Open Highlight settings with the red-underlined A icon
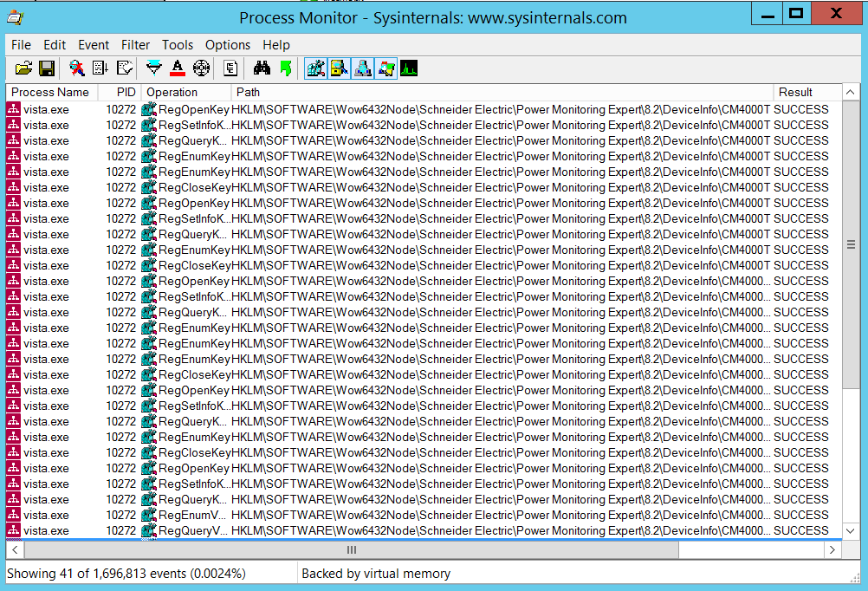Image resolution: width=868 pixels, height=591 pixels. coord(177,68)
